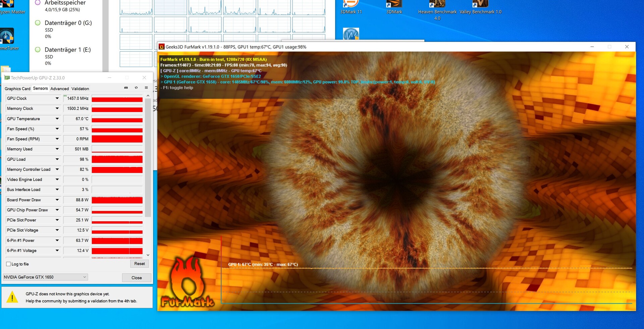The height and width of the screenshot is (329, 644).
Task: Open the Memory Clock sensor dropdown
Action: 57,108
